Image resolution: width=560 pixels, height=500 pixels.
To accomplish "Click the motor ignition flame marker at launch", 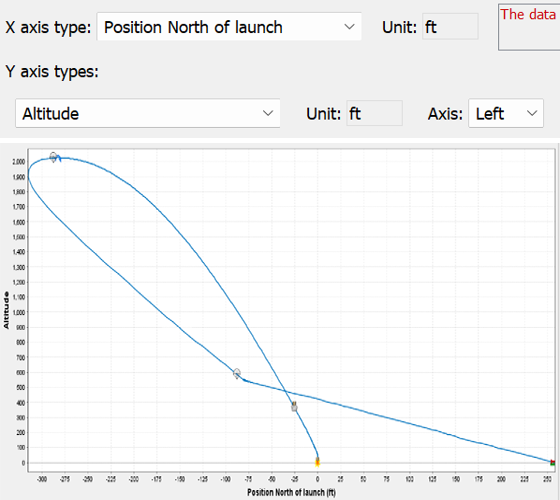I will pyautogui.click(x=317, y=461).
